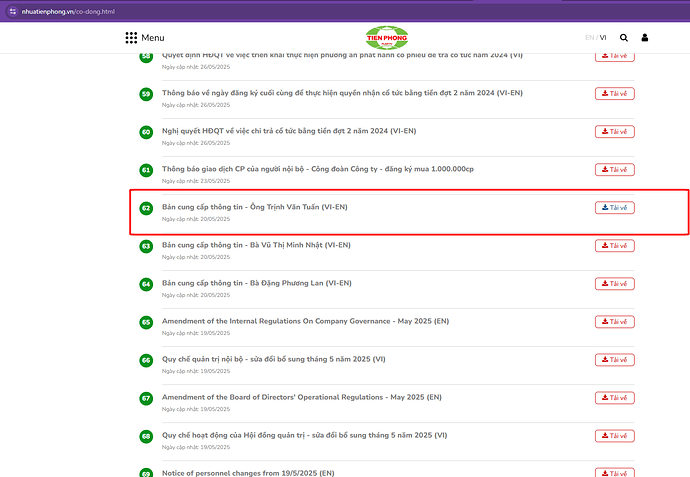This screenshot has height=477, width=690.
Task: Click number badge 66
Action: (146, 360)
